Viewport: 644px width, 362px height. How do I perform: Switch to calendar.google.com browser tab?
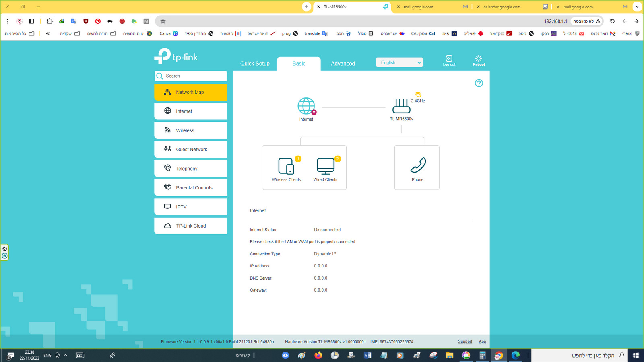click(x=511, y=7)
